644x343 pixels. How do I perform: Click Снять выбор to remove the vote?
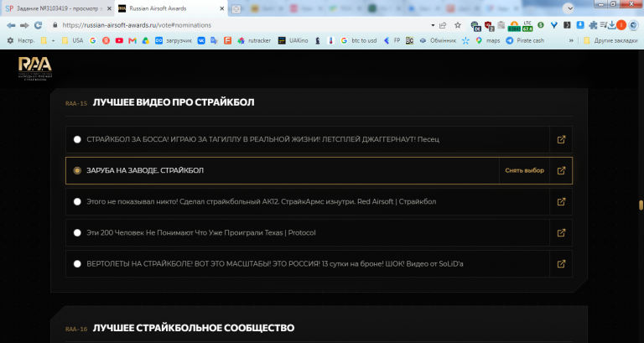[x=524, y=170]
